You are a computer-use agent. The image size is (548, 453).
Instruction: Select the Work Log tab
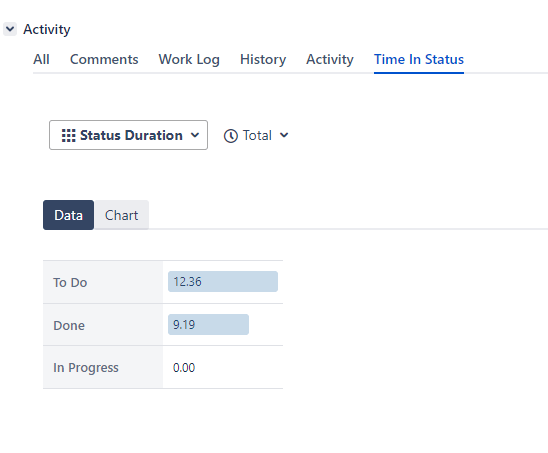[x=189, y=59]
